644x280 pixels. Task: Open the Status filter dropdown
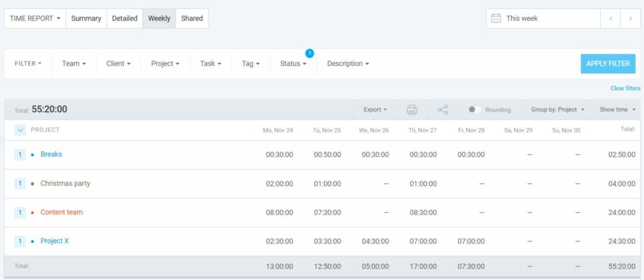click(x=293, y=64)
